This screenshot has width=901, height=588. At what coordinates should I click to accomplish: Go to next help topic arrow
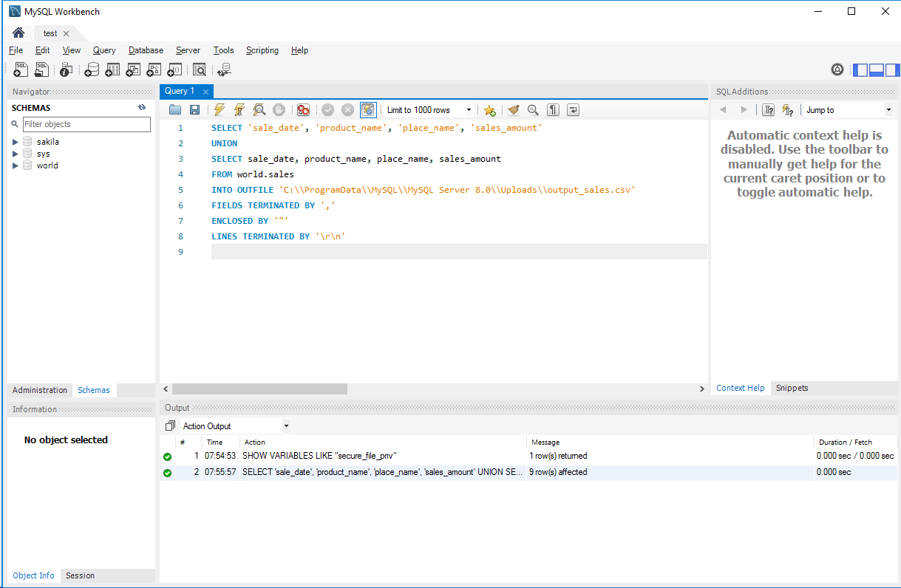point(744,110)
